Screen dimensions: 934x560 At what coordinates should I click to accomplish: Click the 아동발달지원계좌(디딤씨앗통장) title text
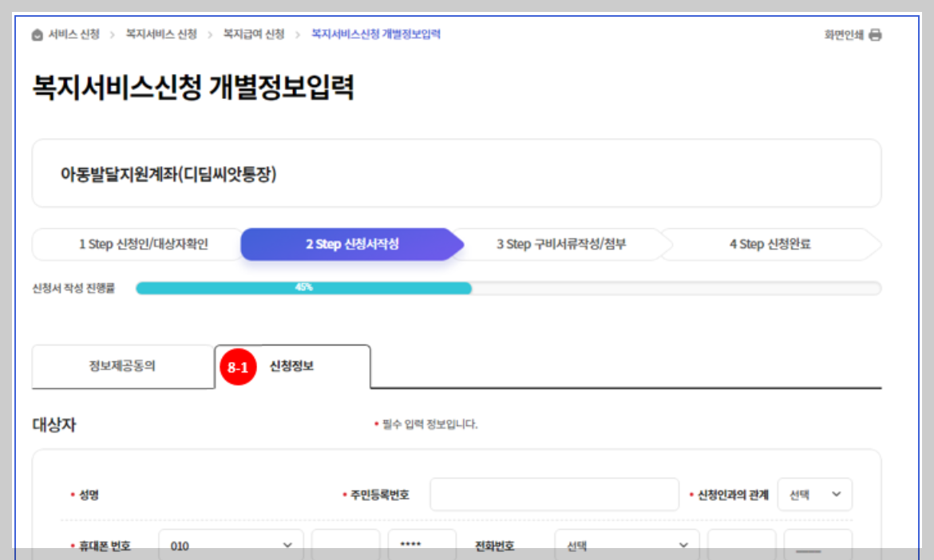[x=168, y=174]
